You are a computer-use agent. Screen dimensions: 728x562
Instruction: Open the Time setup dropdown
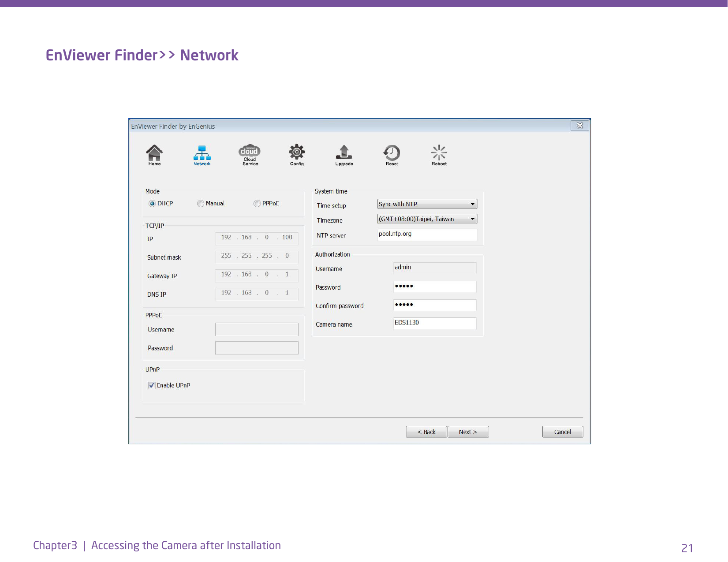coord(427,204)
